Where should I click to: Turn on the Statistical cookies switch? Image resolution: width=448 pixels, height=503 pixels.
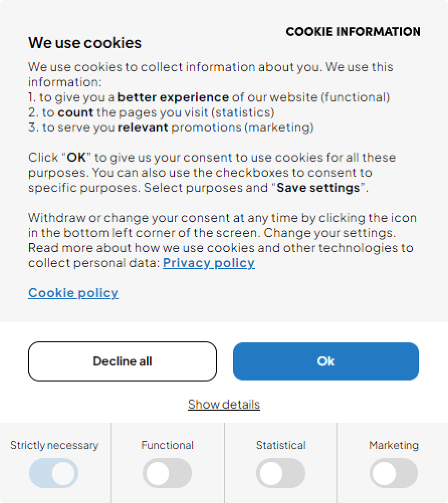(281, 473)
